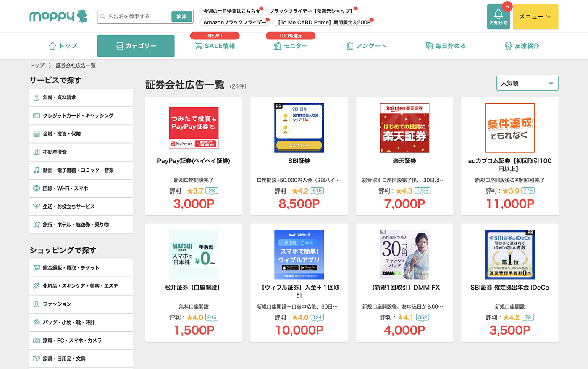
Task: Click the 124 review count for ウィブル証券
Action: tap(317, 317)
